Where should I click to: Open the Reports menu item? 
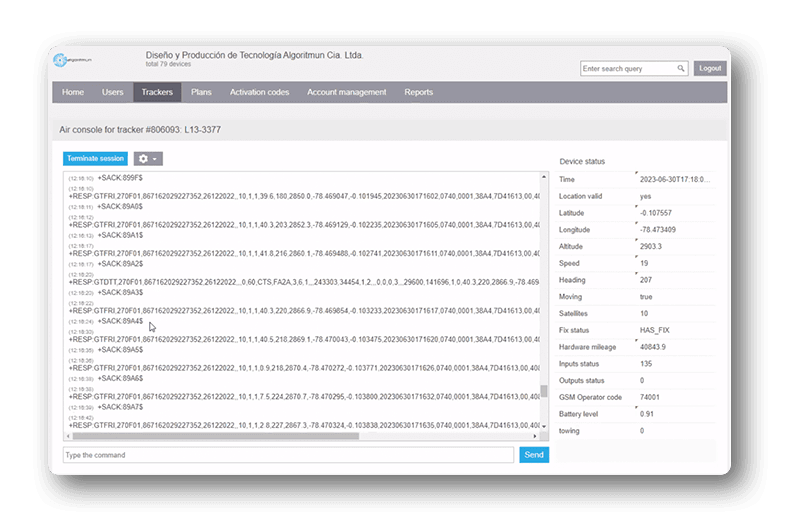[418, 92]
